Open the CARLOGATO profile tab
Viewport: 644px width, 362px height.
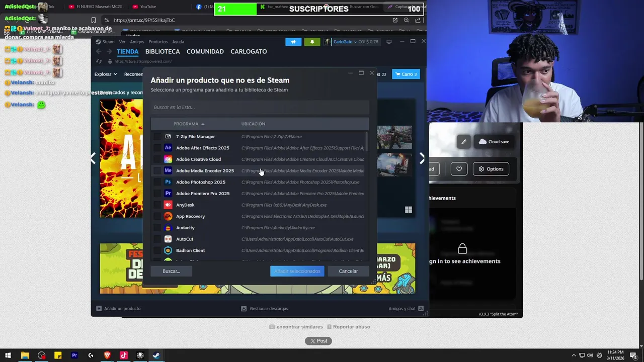(249, 52)
